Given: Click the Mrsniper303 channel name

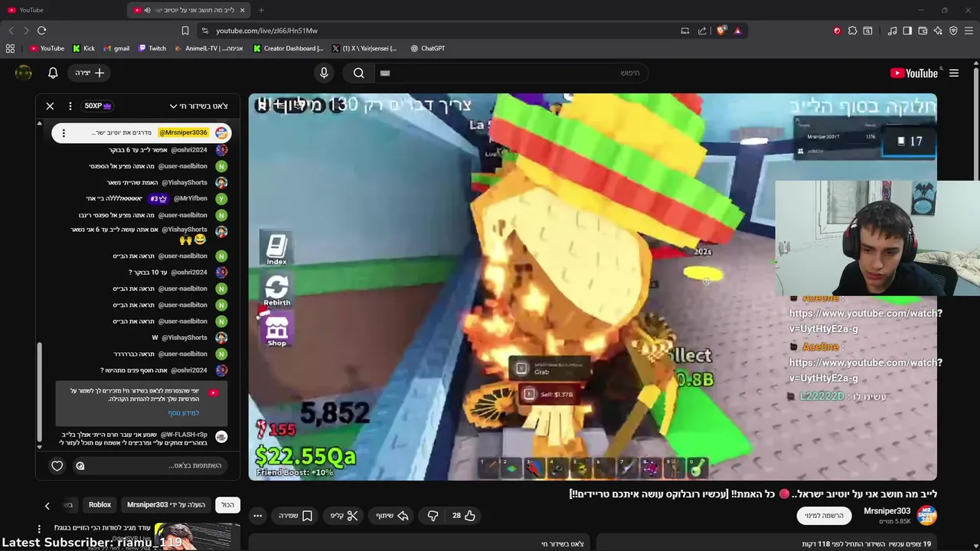Looking at the screenshot, I should (x=887, y=511).
